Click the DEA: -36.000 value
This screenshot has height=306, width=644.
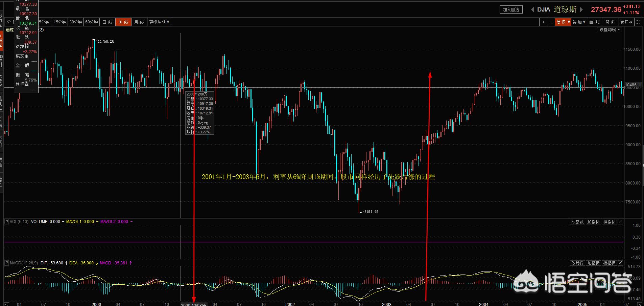[x=81, y=263]
